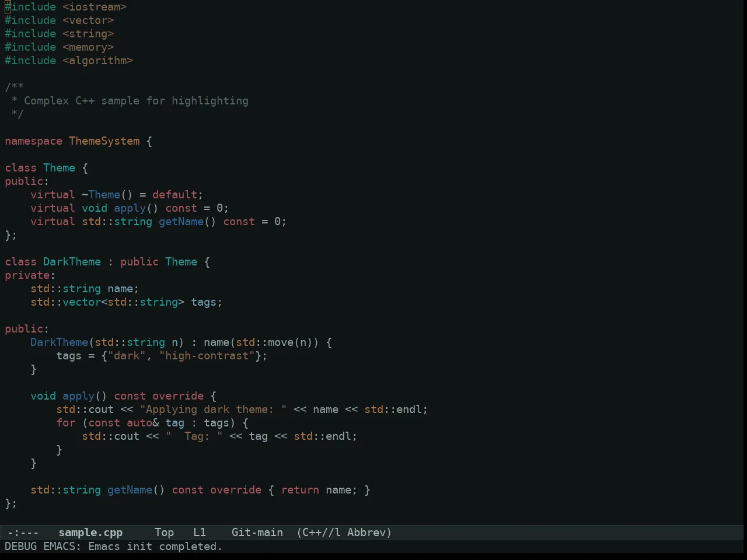Click the 'return name;' statement
Viewport: 747px width, 560px height.
319,490
